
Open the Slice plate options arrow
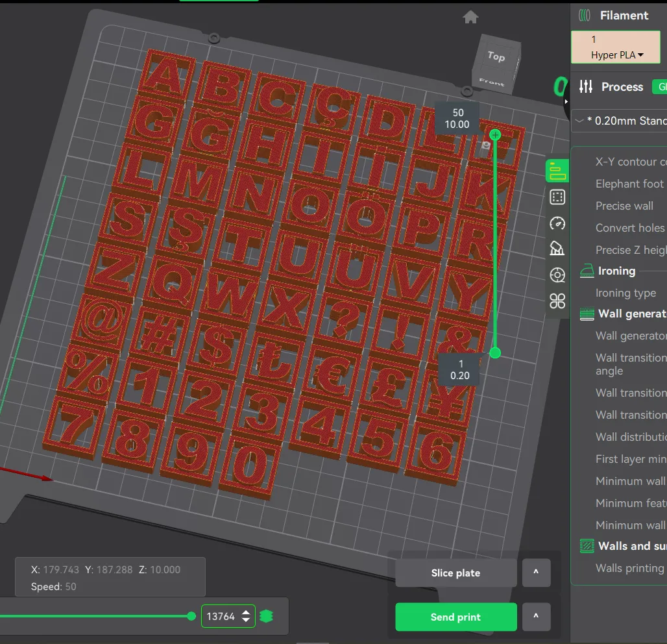tap(537, 573)
